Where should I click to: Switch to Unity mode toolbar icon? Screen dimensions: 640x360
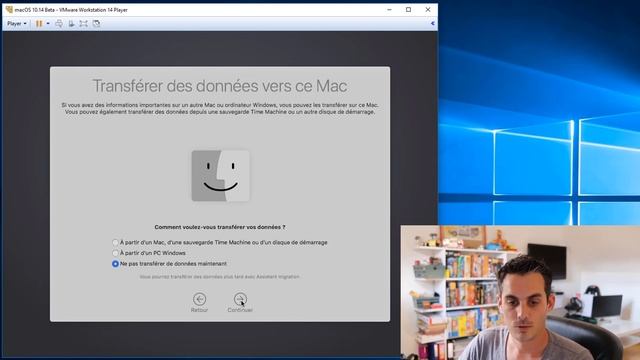point(96,24)
